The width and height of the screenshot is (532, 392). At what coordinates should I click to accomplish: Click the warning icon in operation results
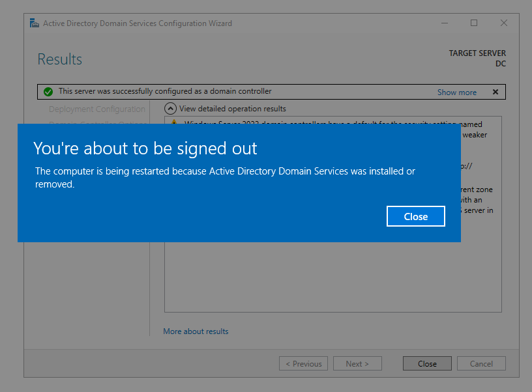pos(174,122)
